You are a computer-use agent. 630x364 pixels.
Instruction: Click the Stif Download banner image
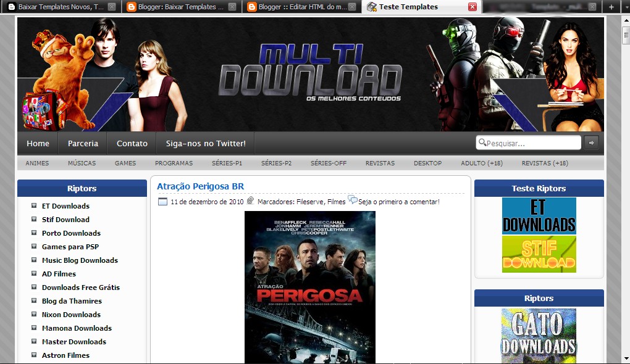click(539, 254)
